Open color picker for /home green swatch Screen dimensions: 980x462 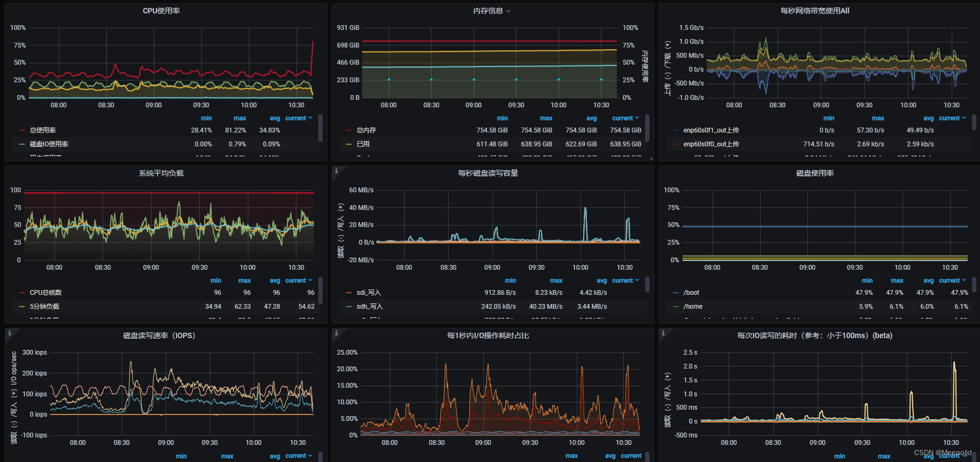(676, 307)
